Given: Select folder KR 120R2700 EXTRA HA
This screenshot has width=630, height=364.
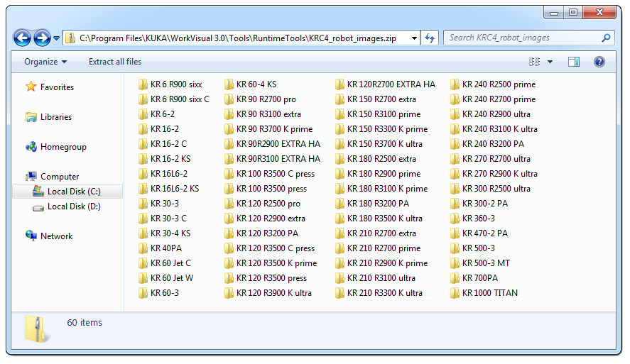Looking at the screenshot, I should click(385, 84).
